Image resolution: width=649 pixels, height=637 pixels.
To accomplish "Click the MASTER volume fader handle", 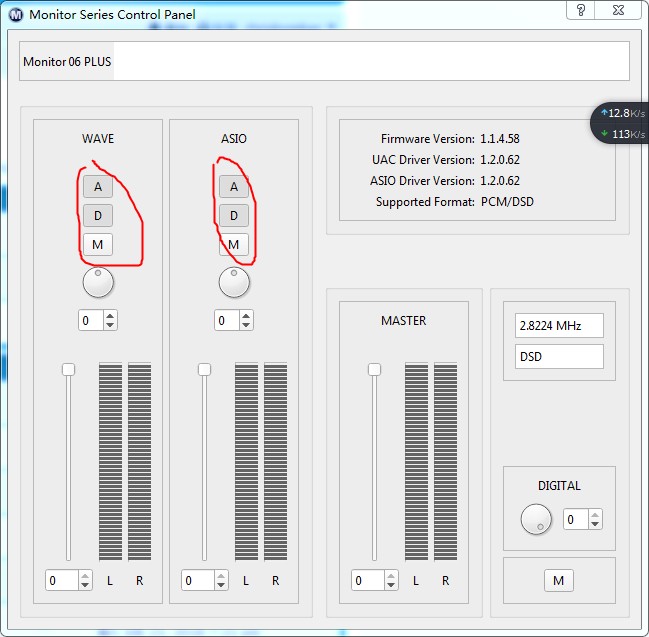I will 375,369.
